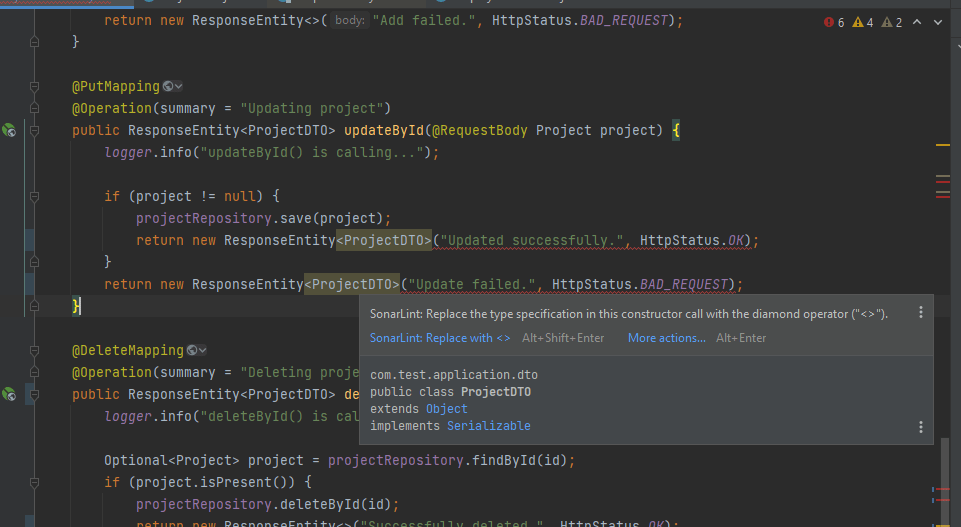The width and height of the screenshot is (961, 527).
Task: Open the dropdown chevron after @PutMapping
Action: click(178, 87)
